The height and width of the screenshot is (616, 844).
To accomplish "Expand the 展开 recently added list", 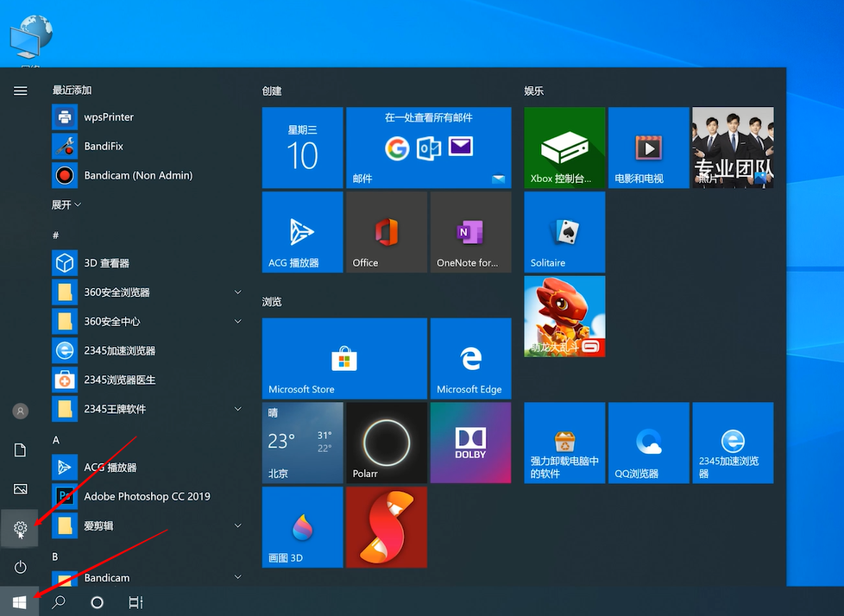I will coord(66,204).
